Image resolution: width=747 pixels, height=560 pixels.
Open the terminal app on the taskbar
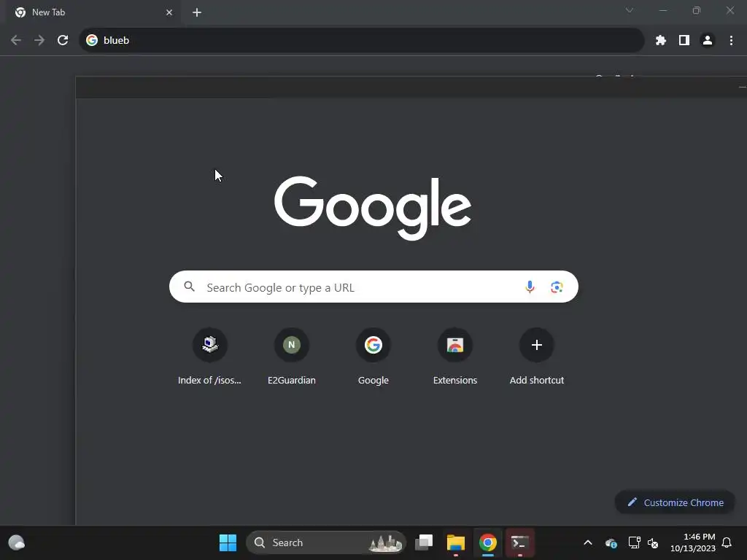coord(519,542)
